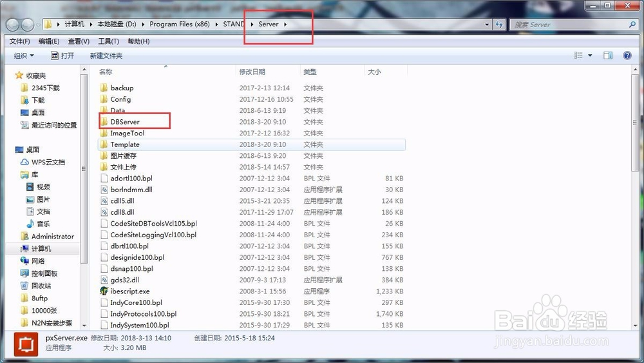
Task: Select the 文件上传 folder row
Action: point(251,167)
